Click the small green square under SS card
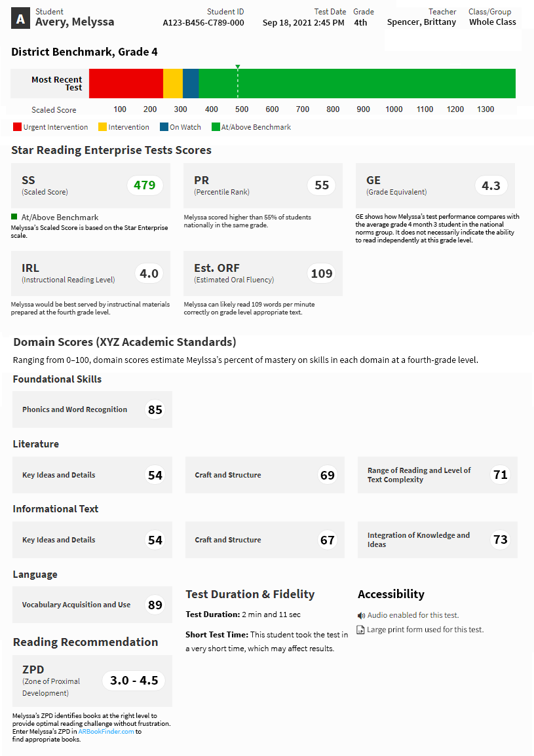Image resolution: width=534 pixels, height=756 pixels. pos(14,217)
